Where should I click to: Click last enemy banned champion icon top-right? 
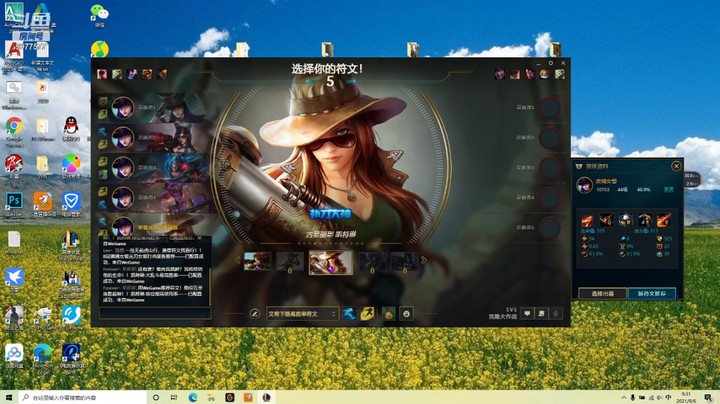tap(560, 74)
